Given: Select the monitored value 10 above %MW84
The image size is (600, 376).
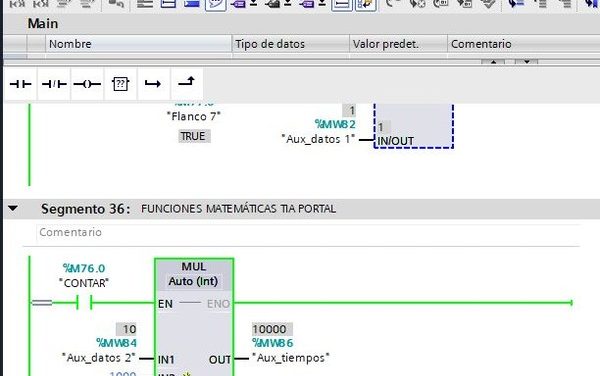Looking at the screenshot, I should 126,329.
